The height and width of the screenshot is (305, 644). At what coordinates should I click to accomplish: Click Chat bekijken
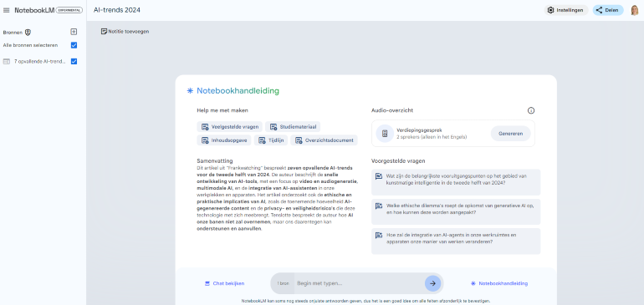(x=225, y=283)
